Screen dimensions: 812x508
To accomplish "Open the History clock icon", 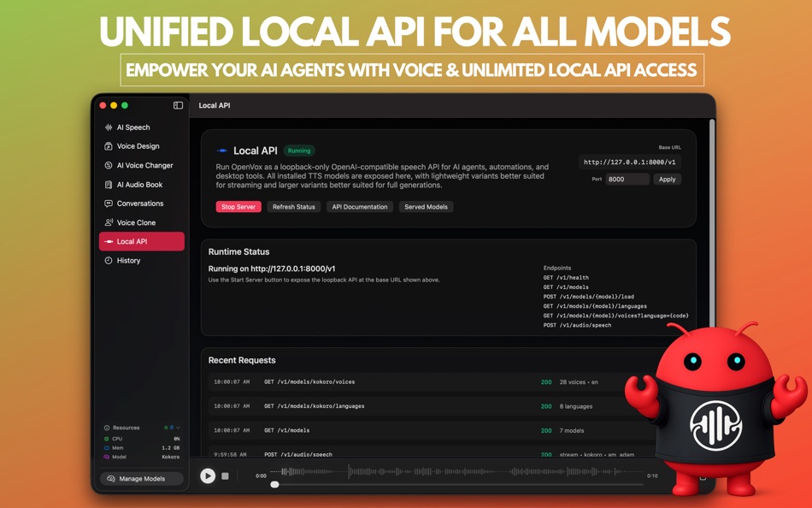I will 109,260.
